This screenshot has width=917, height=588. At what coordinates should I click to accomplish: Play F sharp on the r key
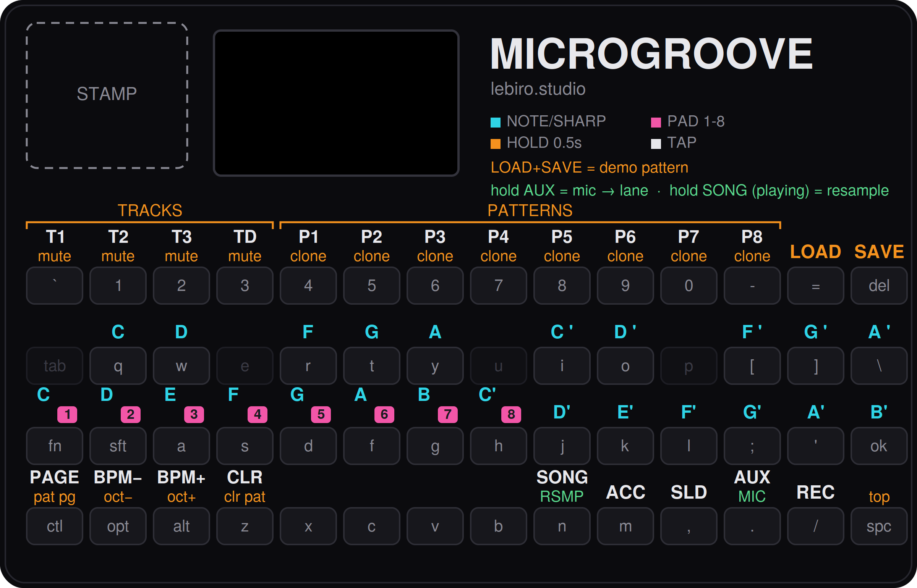[308, 366]
